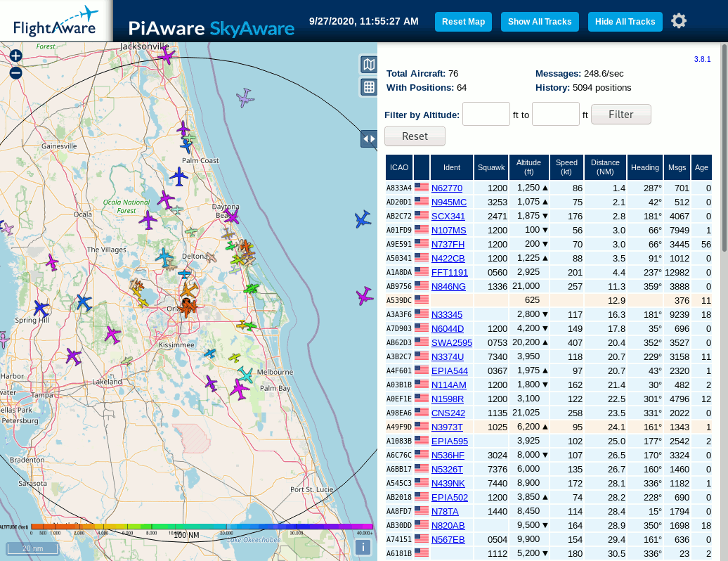Open the N439NK flight link
The height and width of the screenshot is (561, 728).
(x=448, y=483)
